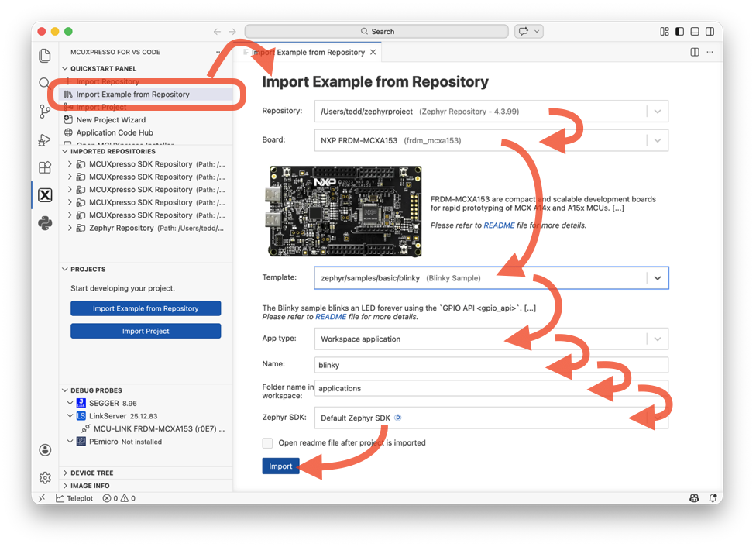Open the Run and Debug view icon
Image resolution: width=756 pixels, height=547 pixels.
[x=44, y=140]
